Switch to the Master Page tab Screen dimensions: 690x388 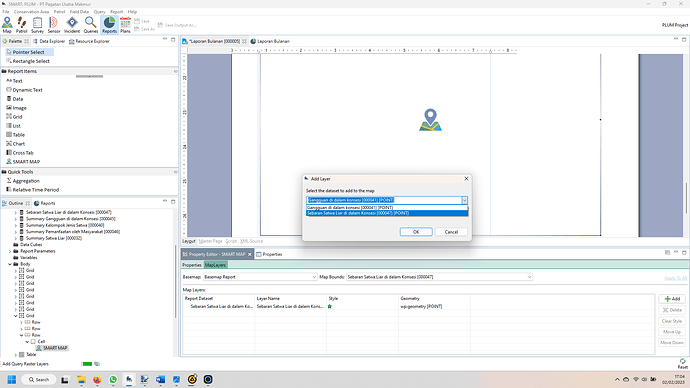pos(211,241)
